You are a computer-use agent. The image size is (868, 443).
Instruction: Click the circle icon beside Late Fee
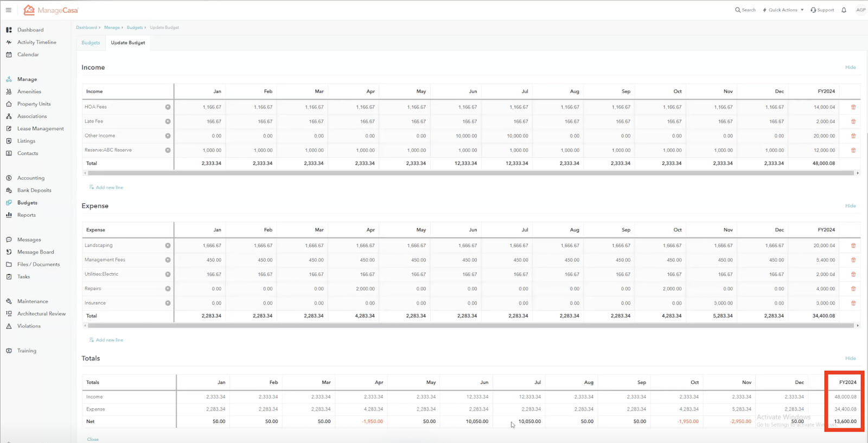[x=168, y=121]
